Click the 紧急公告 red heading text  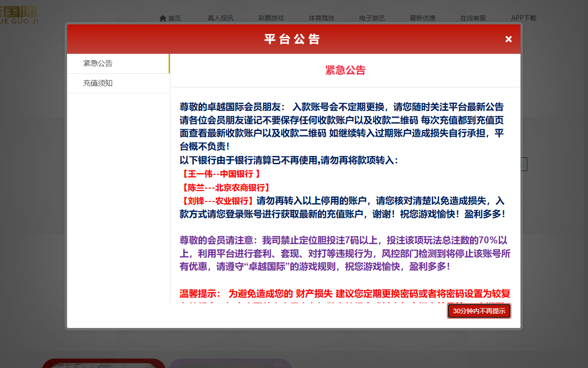click(345, 70)
